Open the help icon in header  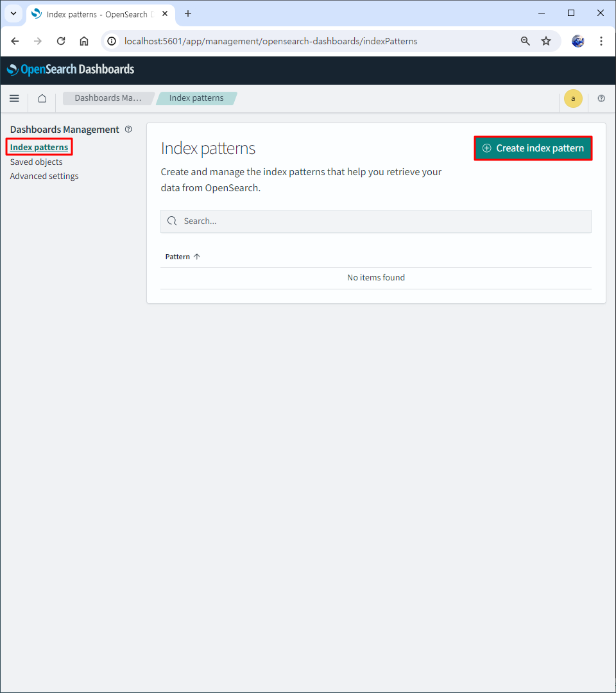coord(601,99)
